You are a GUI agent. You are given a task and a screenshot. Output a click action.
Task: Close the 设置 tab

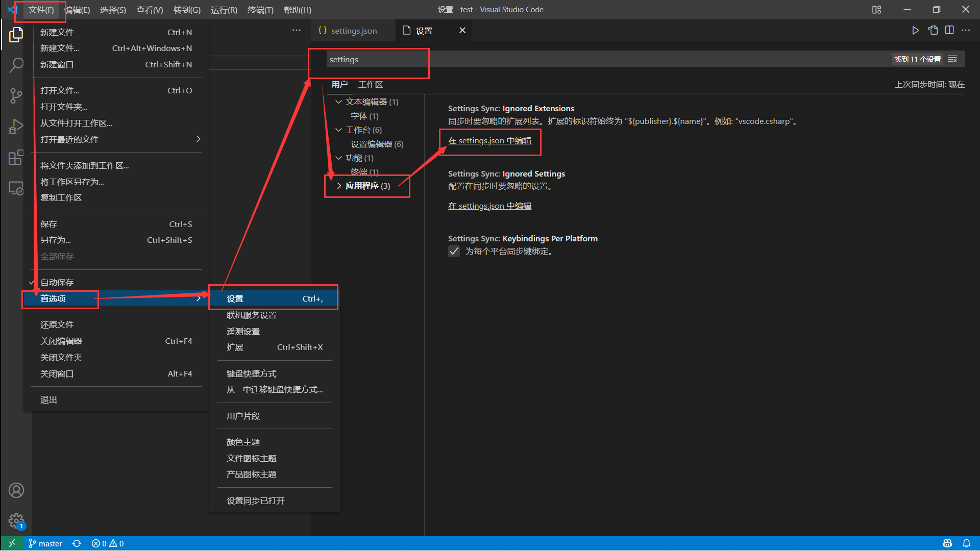point(462,31)
